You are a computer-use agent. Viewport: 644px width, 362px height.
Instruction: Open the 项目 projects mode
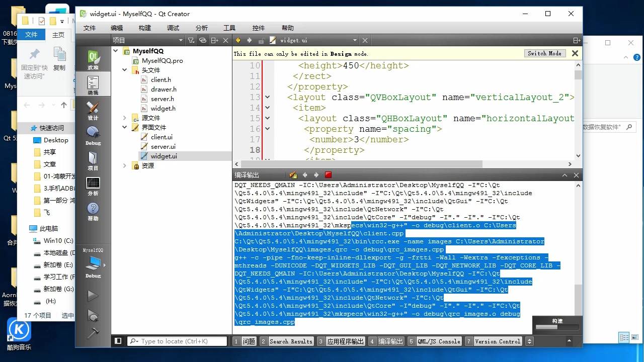(x=93, y=160)
